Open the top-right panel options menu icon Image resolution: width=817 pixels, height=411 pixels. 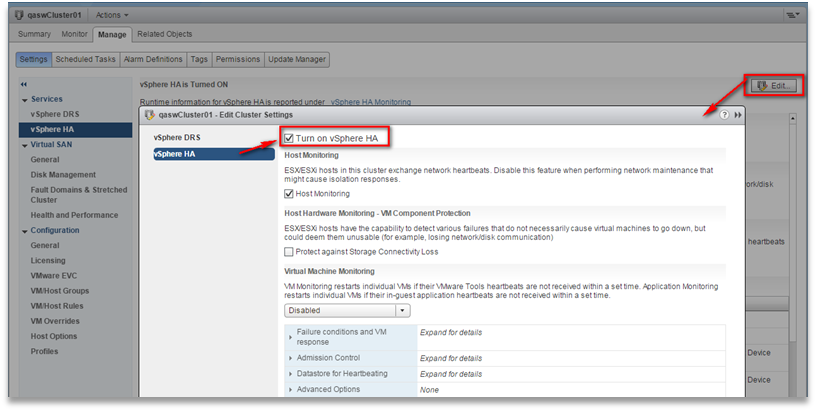pos(791,15)
